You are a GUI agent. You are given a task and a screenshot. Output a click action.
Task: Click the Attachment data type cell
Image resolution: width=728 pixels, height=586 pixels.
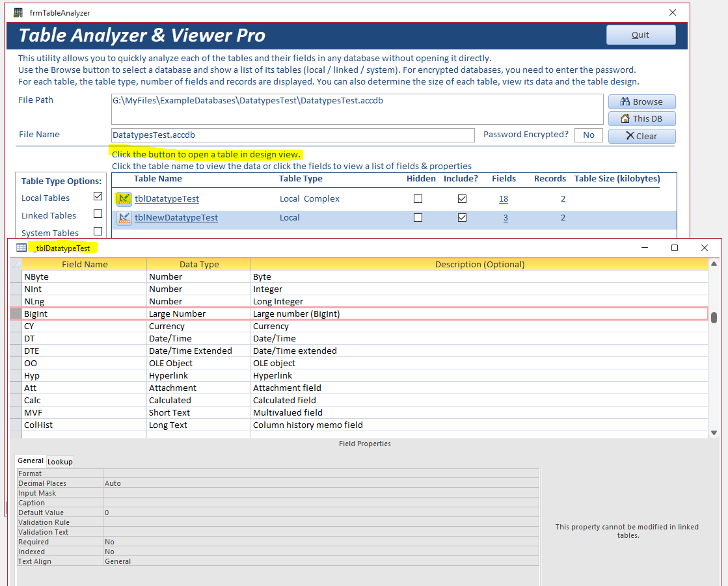(x=198, y=388)
